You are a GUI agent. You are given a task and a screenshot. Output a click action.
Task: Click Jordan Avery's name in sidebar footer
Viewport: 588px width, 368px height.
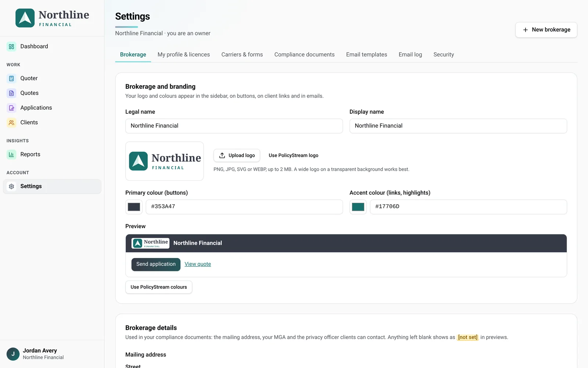click(x=40, y=351)
